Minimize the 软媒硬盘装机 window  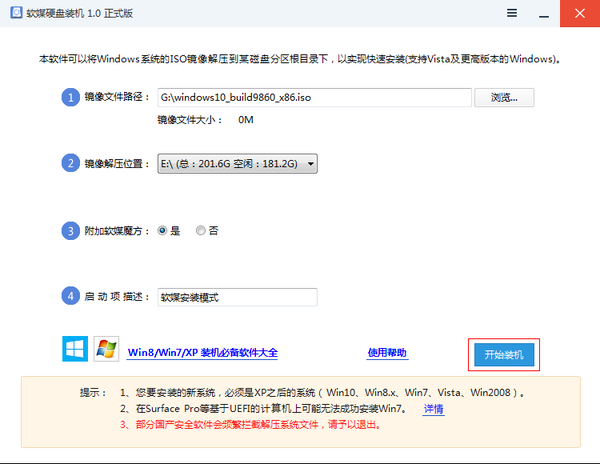pos(546,13)
